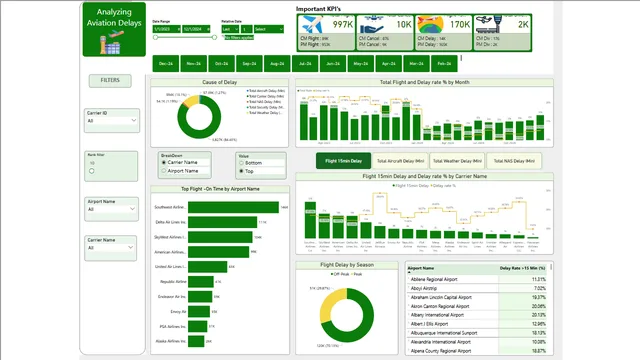Open the start date calendar picker icon
The width and height of the screenshot is (640, 360).
pos(178,29)
